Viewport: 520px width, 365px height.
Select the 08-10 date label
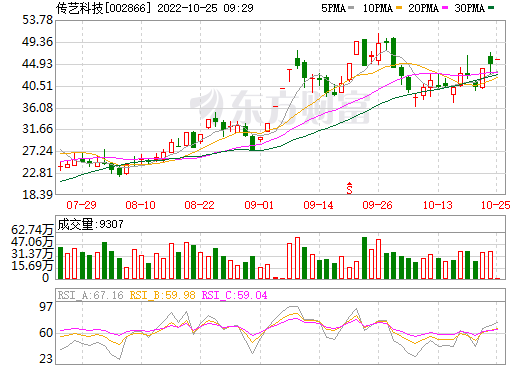click(140, 205)
